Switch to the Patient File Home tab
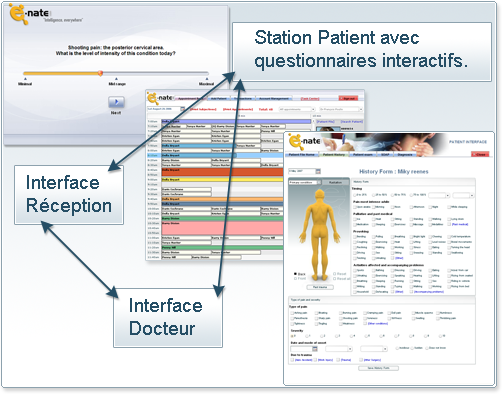 click(x=301, y=155)
